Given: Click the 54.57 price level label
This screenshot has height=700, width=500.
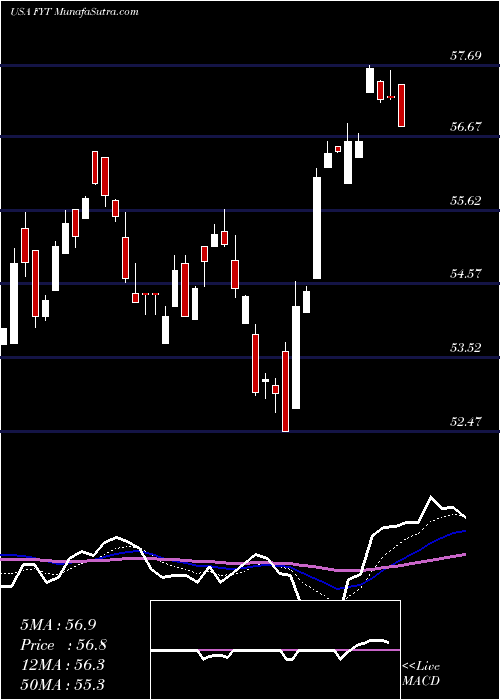Looking at the screenshot, I should click(x=466, y=274).
